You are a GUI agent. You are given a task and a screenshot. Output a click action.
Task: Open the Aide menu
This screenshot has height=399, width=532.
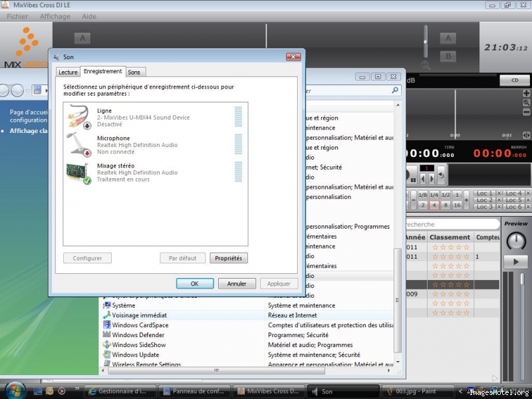(89, 16)
